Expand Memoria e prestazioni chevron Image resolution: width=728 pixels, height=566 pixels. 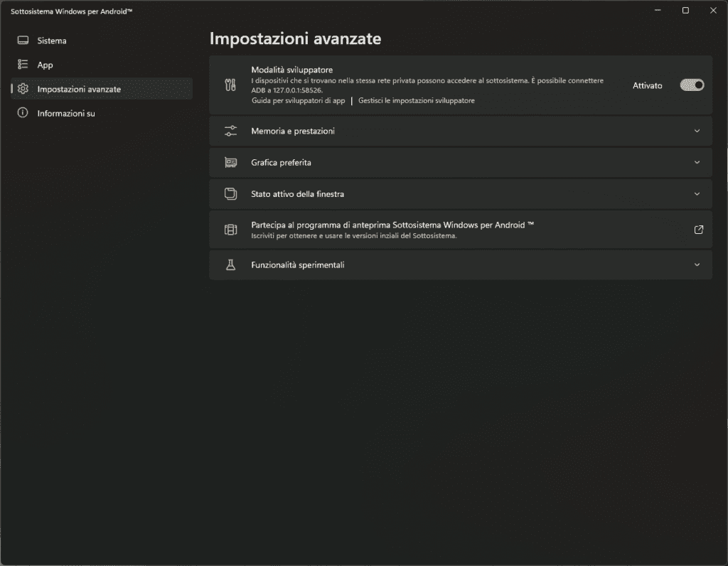pos(697,131)
